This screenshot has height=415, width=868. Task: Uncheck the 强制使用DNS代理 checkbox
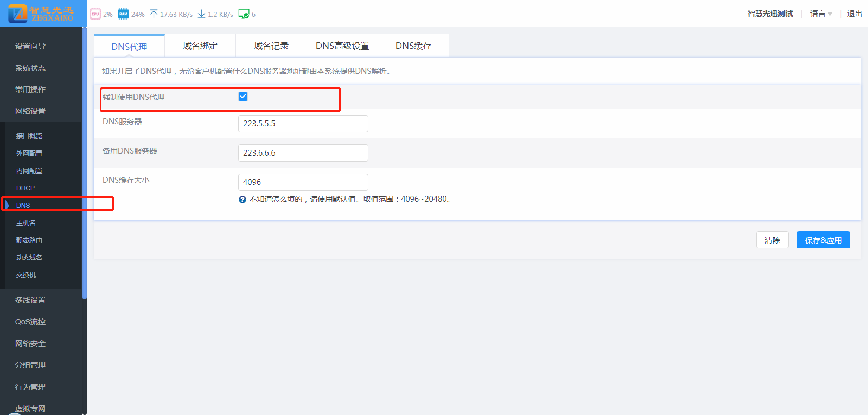243,97
